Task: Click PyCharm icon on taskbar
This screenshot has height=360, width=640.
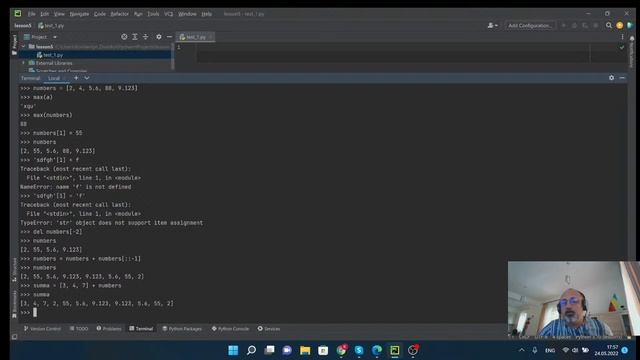Action: [395, 350]
